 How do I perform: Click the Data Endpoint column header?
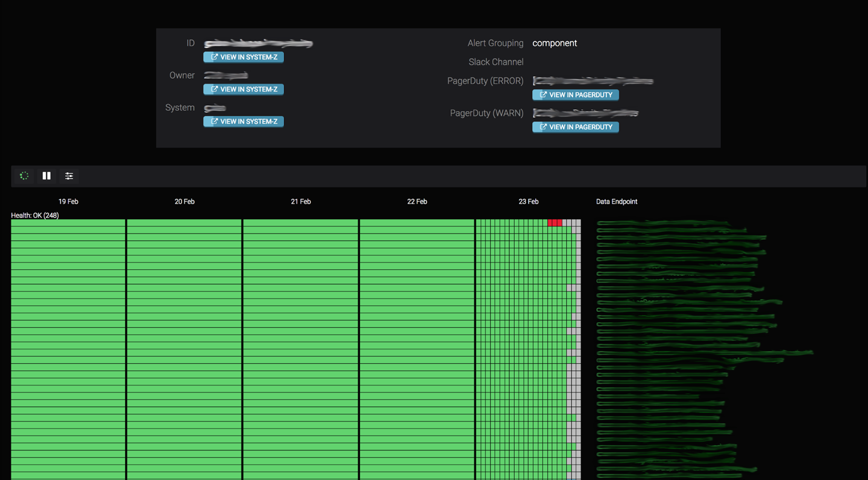(617, 202)
